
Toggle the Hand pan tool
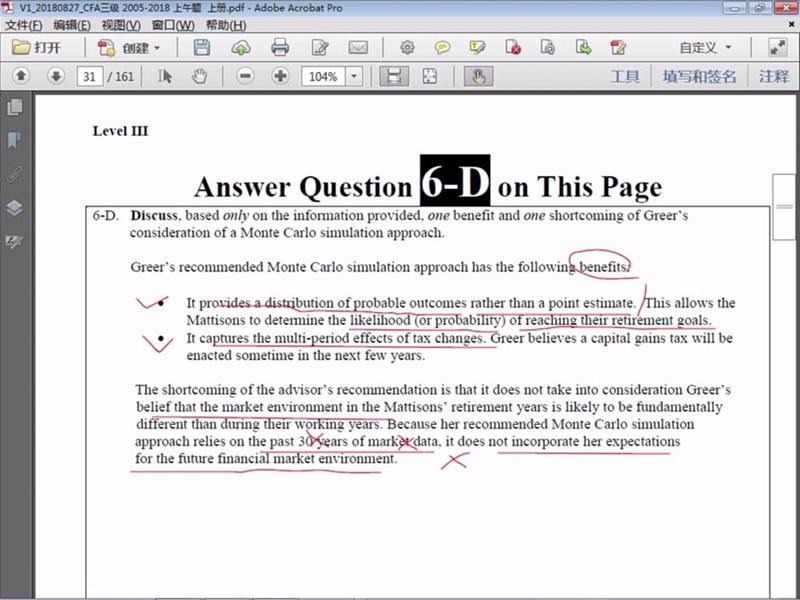point(199,76)
